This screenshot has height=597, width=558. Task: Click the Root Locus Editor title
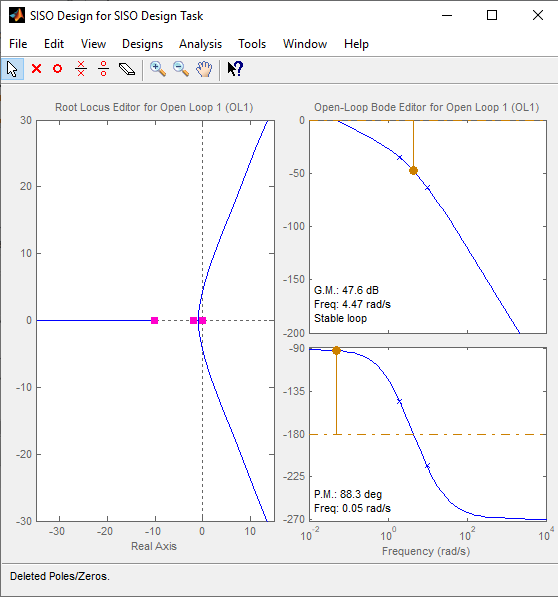(154, 107)
